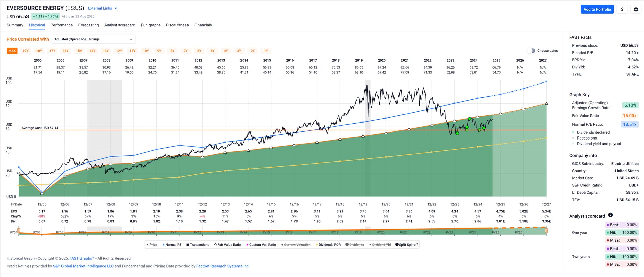The image size is (644, 277).
Task: Open the Price Correlated With dropdown
Action: [94, 39]
